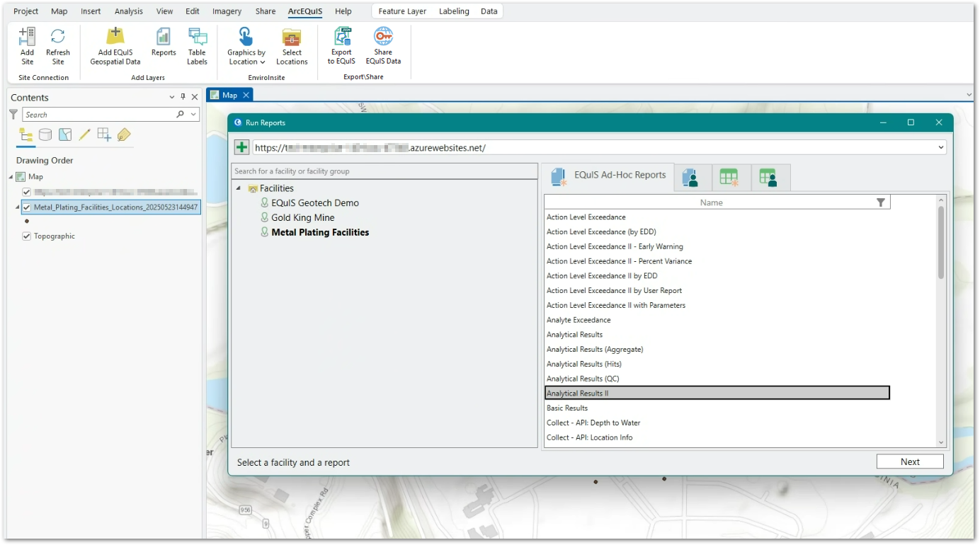Screen dimensions: 980x545
Task: Select the Action Level Exceedance (by EDD) report
Action: 717,232
